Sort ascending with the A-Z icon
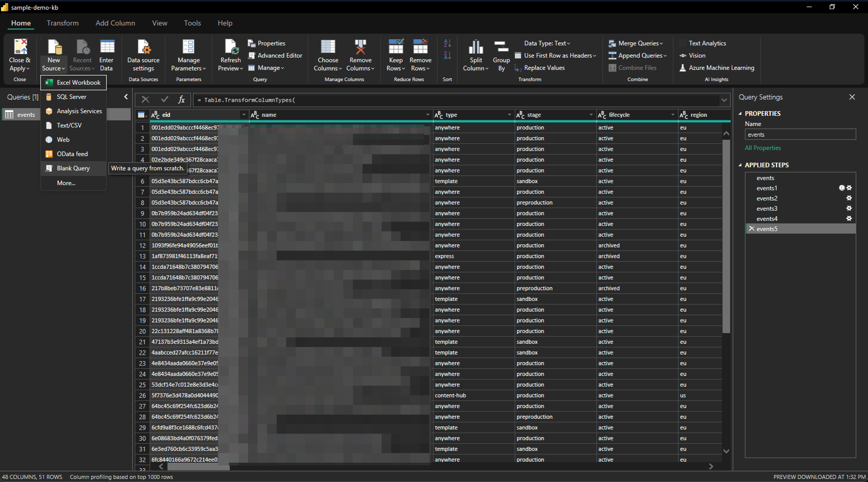868x482 pixels. pyautogui.click(x=447, y=43)
